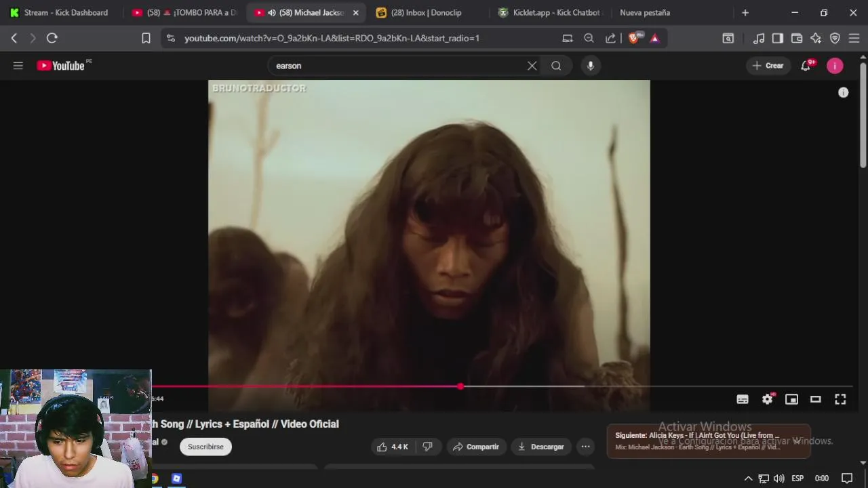Open the taskbar network icon
The height and width of the screenshot is (488, 868).
(x=764, y=479)
